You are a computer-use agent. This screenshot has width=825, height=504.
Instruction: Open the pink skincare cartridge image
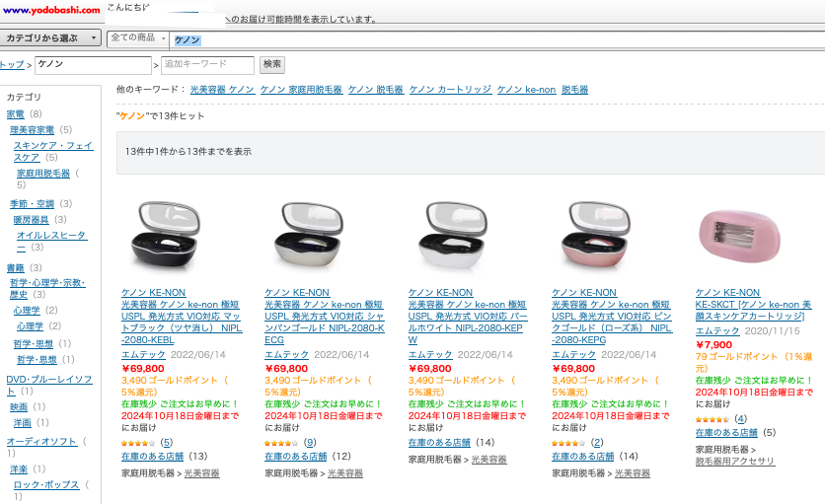[740, 236]
